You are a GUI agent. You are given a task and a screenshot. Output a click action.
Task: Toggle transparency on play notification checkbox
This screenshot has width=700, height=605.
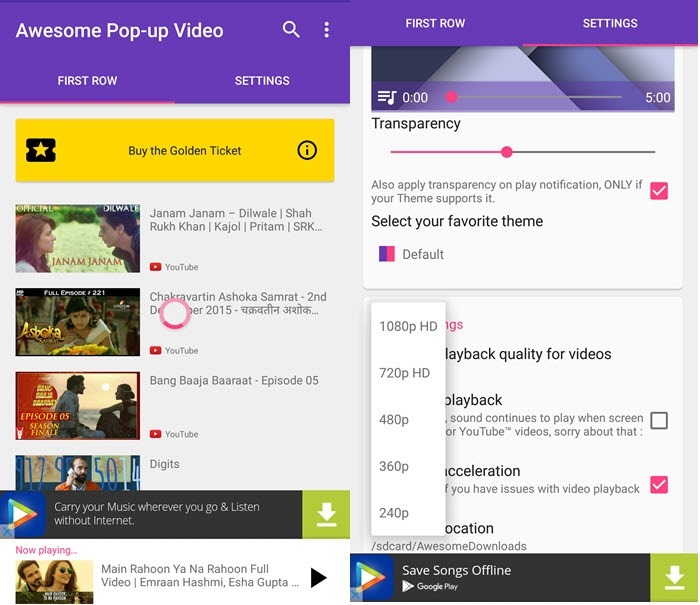click(x=659, y=191)
